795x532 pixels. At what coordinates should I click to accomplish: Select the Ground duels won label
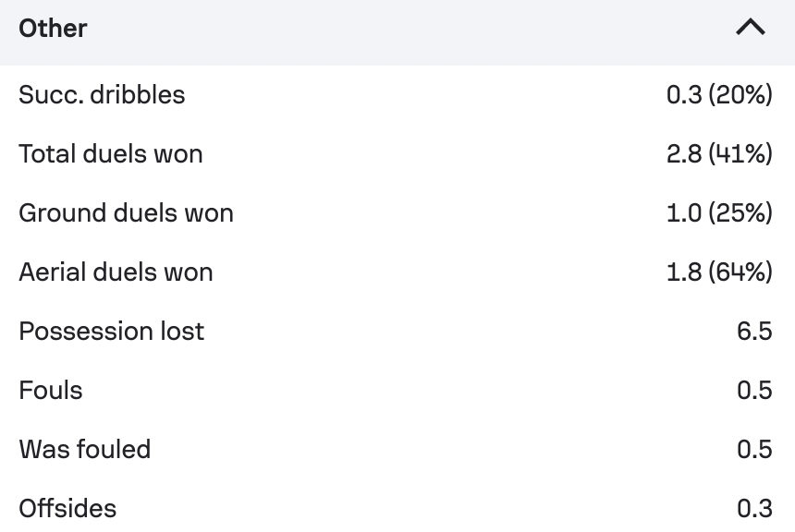(x=127, y=212)
